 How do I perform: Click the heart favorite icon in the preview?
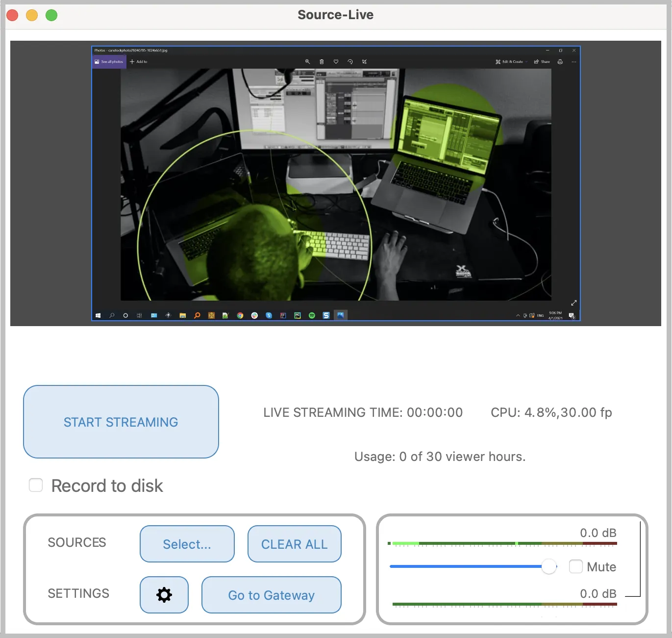click(336, 62)
